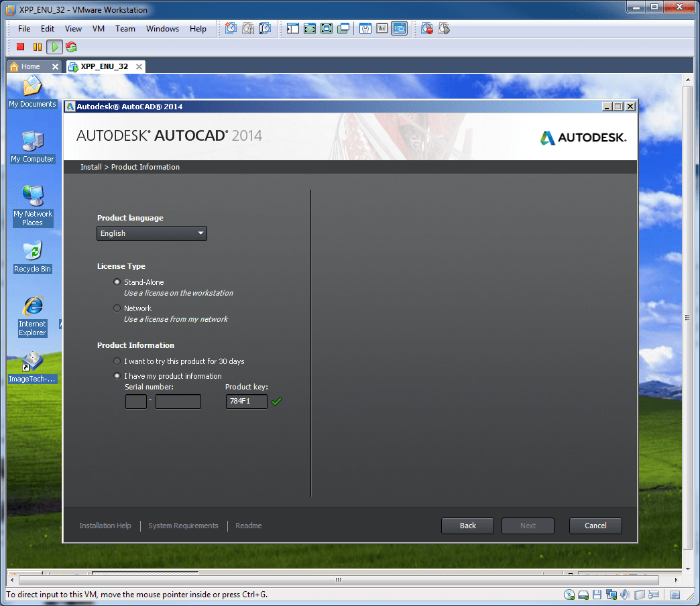700x606 pixels.
Task: Click the Console view toolbar icon
Action: [x=399, y=29]
